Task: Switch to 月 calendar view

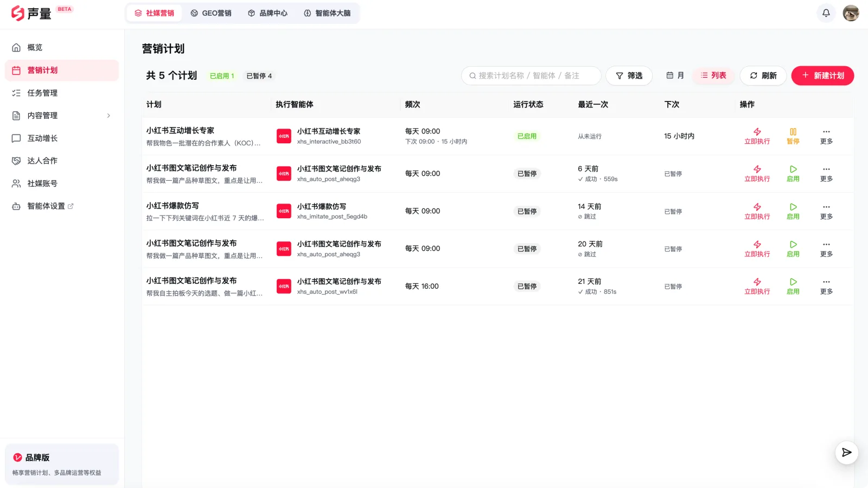Action: 675,75
